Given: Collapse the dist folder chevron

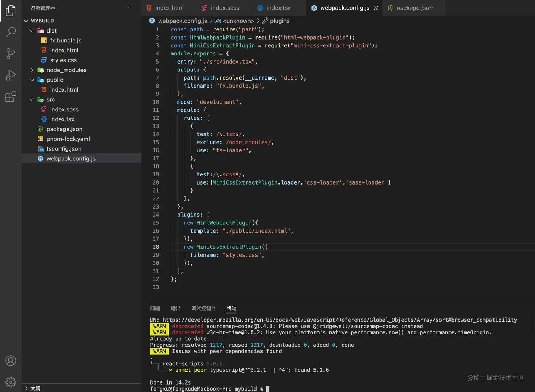Looking at the screenshot, I should pos(32,30).
